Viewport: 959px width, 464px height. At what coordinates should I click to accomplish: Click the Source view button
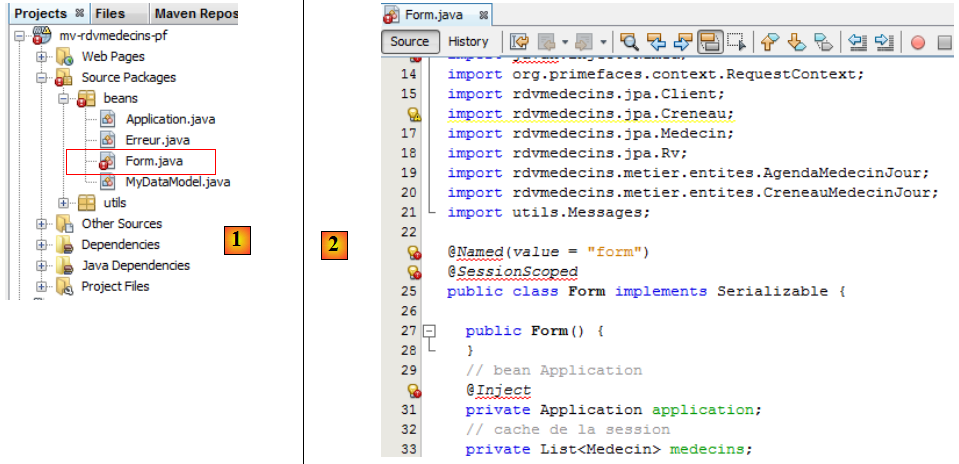coord(409,42)
